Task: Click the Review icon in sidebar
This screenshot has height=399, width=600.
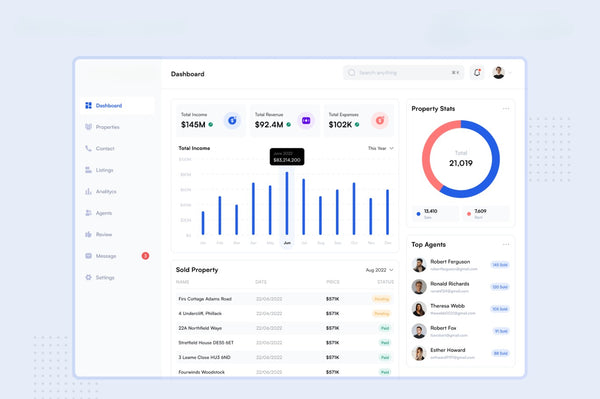Action: point(88,234)
